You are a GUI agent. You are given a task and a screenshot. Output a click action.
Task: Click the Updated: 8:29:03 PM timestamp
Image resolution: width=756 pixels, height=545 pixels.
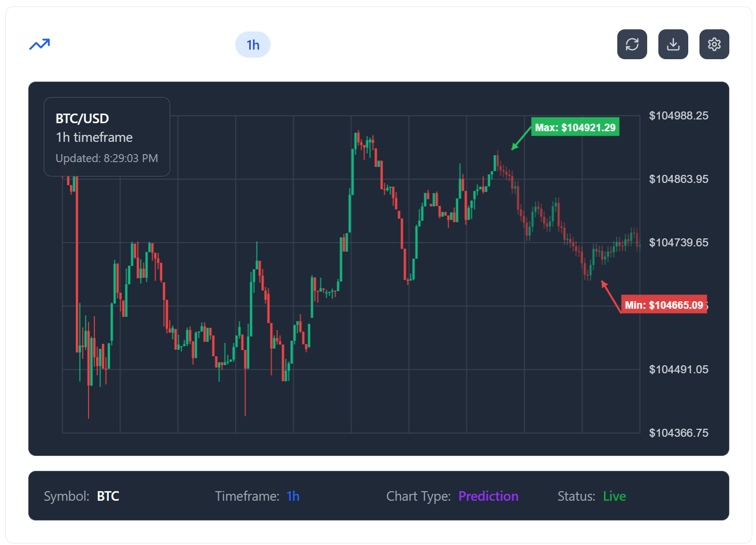click(107, 158)
